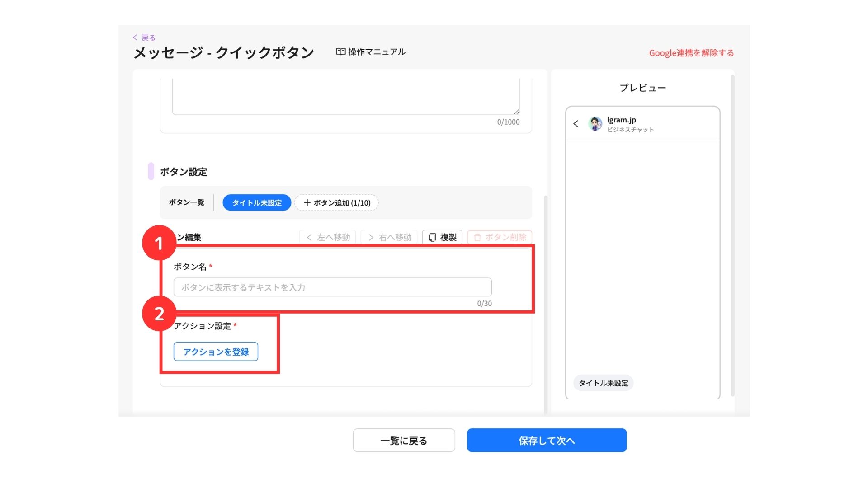Click 一覧に戻る button

point(404,441)
